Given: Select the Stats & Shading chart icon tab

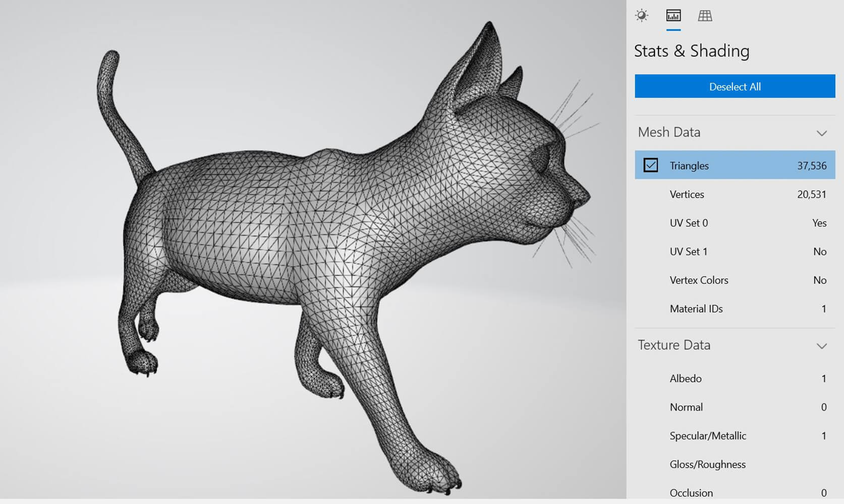Looking at the screenshot, I should point(673,16).
